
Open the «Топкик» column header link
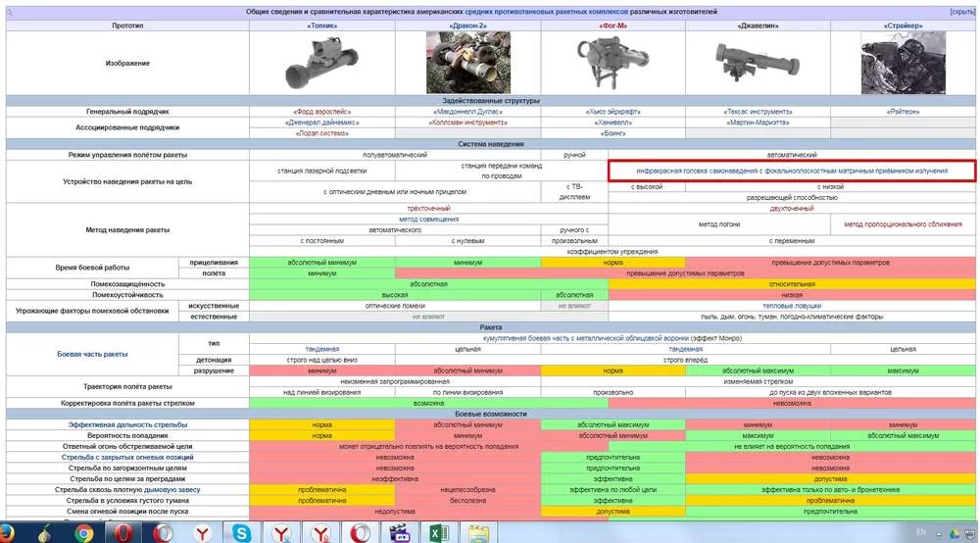click(x=321, y=25)
